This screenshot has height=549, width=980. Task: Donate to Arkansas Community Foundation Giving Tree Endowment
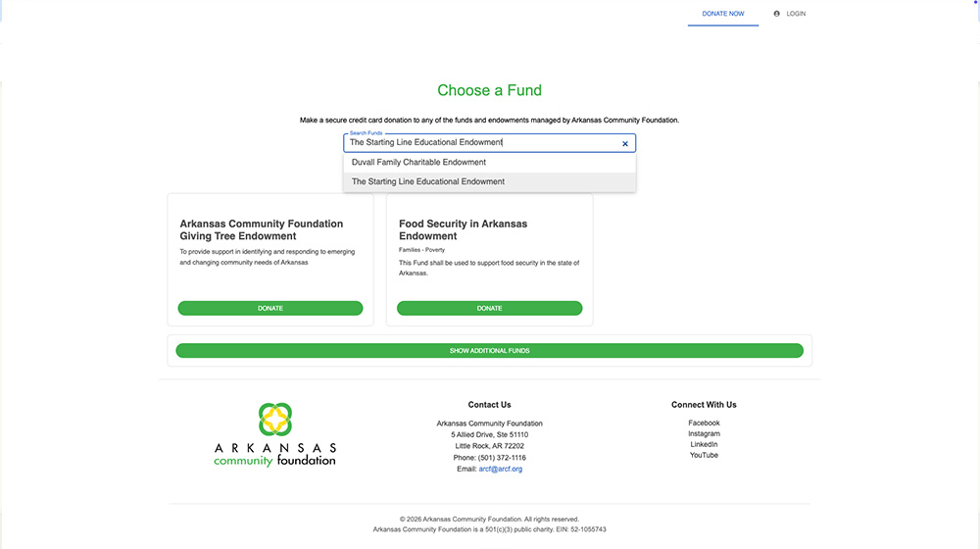coord(270,308)
